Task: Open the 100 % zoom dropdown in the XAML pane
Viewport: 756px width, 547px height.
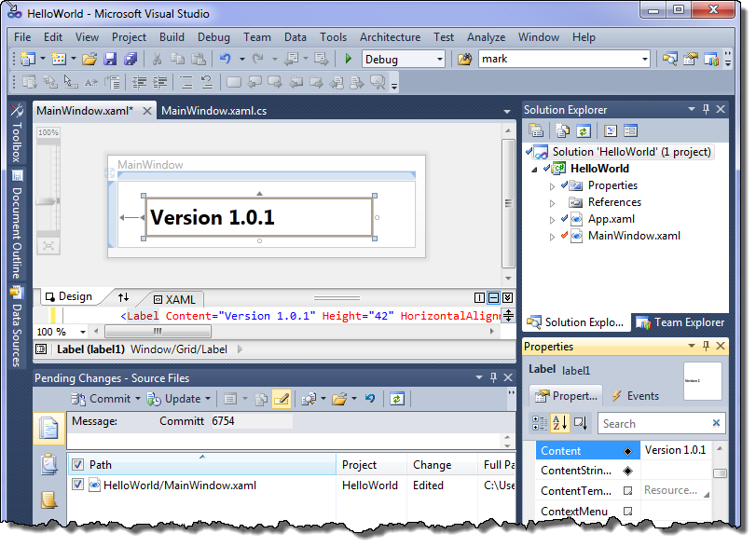Action: click(82, 332)
